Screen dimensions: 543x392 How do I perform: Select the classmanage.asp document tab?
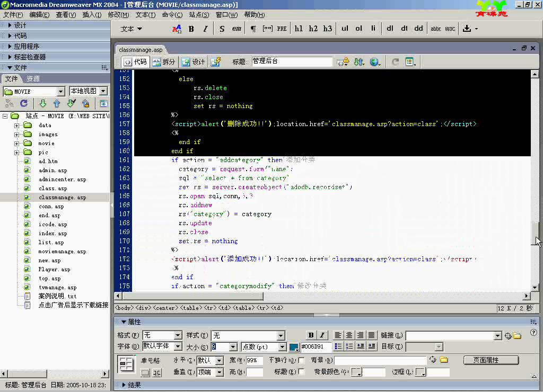click(140, 50)
